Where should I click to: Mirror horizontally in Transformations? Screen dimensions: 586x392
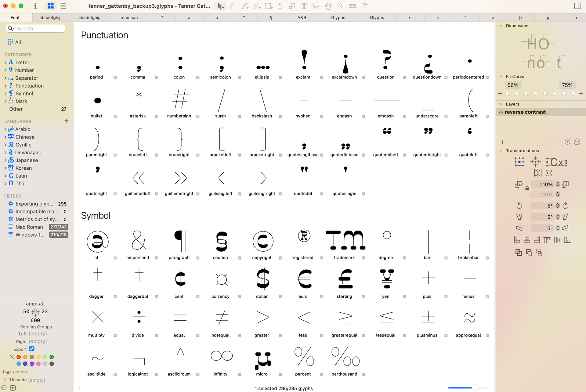point(538,173)
